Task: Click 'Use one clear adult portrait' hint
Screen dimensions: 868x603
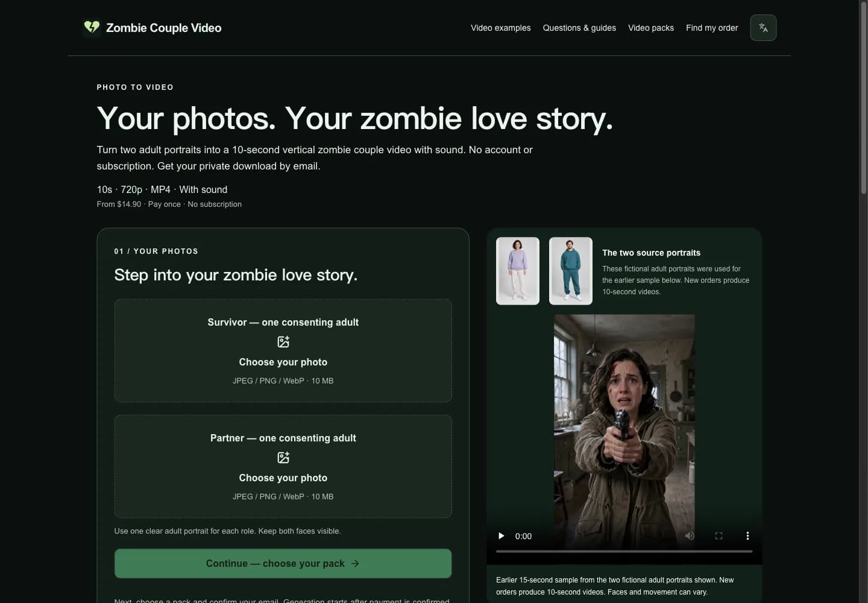Action: [x=228, y=531]
